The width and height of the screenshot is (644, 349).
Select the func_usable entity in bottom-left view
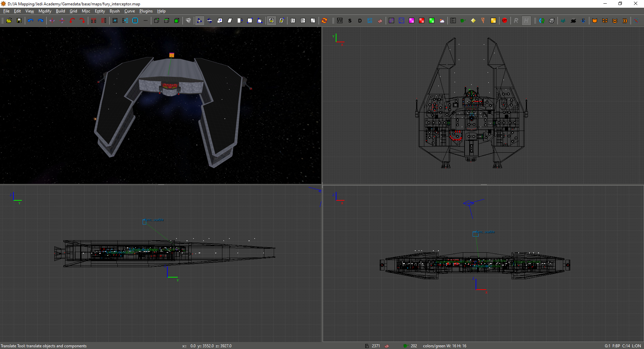point(145,222)
